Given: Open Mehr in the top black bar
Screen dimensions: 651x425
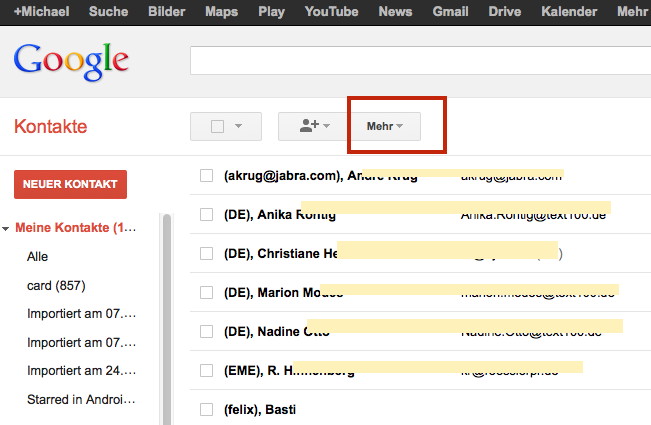Looking at the screenshot, I should pos(633,11).
